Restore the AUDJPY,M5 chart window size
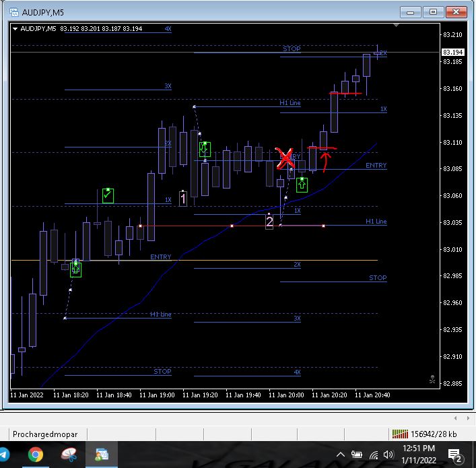 433,12
